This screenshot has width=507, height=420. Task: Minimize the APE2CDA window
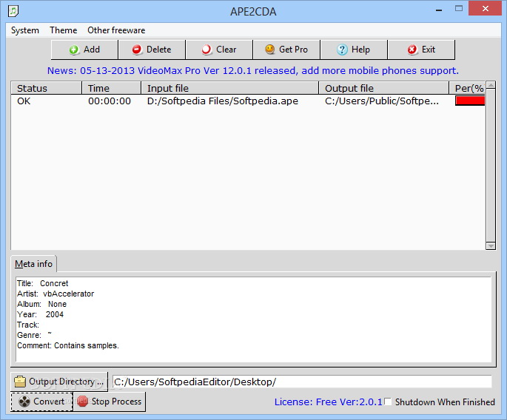(439, 10)
